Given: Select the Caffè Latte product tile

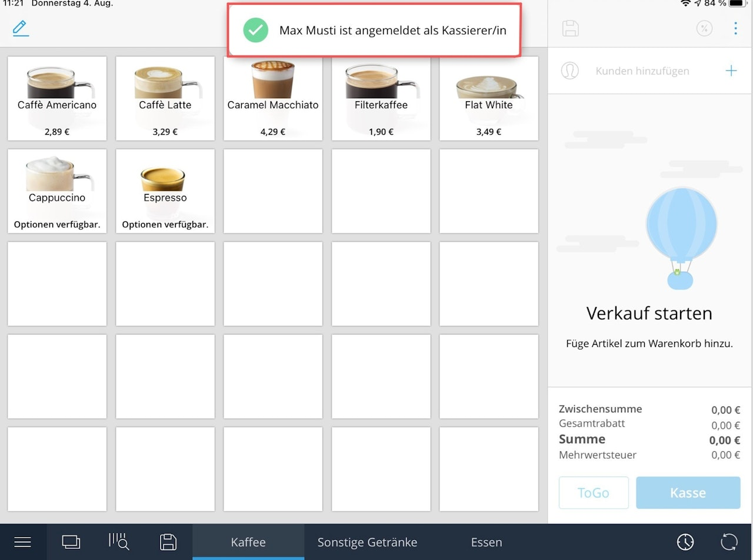Looking at the screenshot, I should click(165, 98).
